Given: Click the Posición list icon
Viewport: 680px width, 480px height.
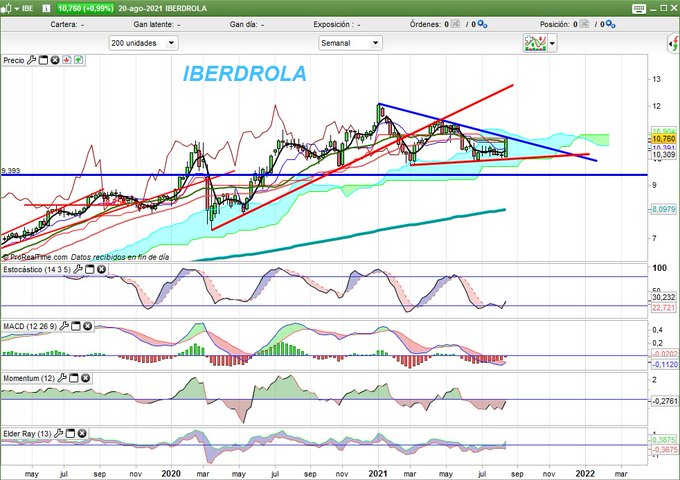Looking at the screenshot, I should (x=584, y=24).
